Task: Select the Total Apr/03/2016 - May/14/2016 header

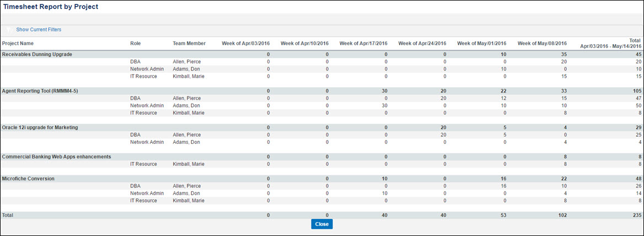Action: pyautogui.click(x=611, y=44)
